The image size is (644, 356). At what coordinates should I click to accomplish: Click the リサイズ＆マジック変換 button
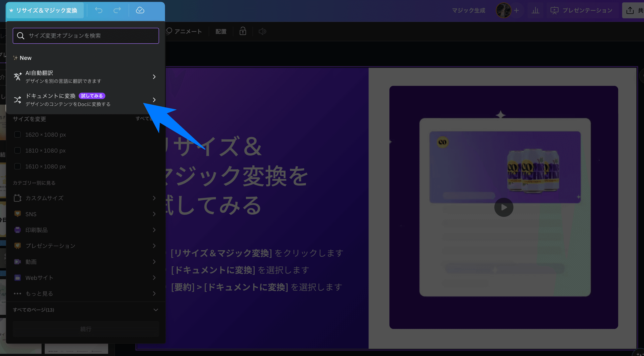point(45,10)
